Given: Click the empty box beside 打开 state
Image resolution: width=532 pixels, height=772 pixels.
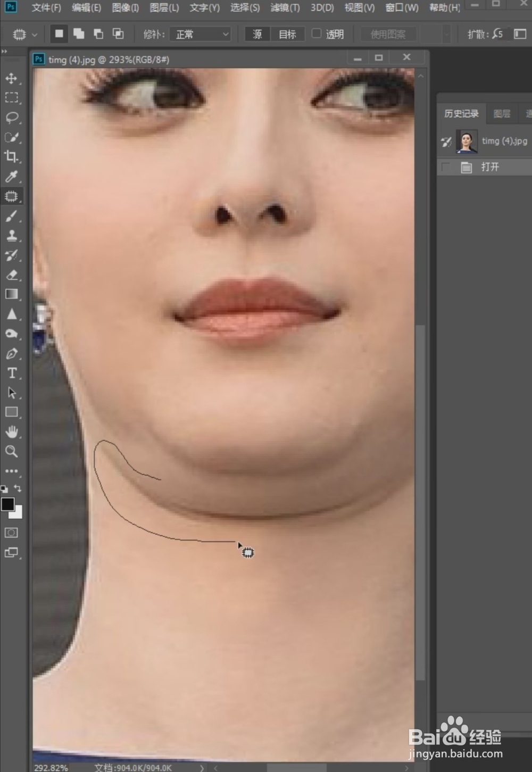Looking at the screenshot, I should coord(446,167).
